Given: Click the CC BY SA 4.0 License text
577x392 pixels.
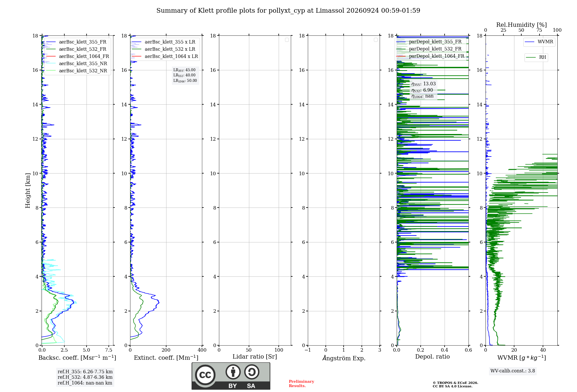Looking at the screenshot, I should click(453, 387).
